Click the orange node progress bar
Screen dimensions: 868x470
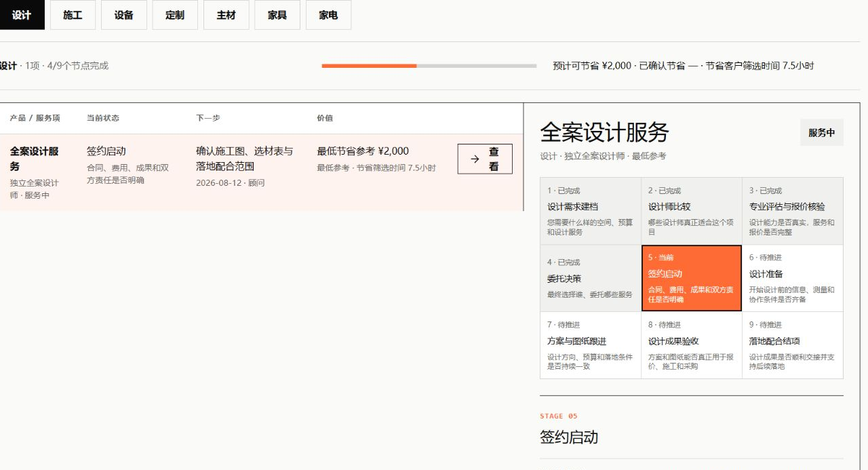(x=429, y=66)
